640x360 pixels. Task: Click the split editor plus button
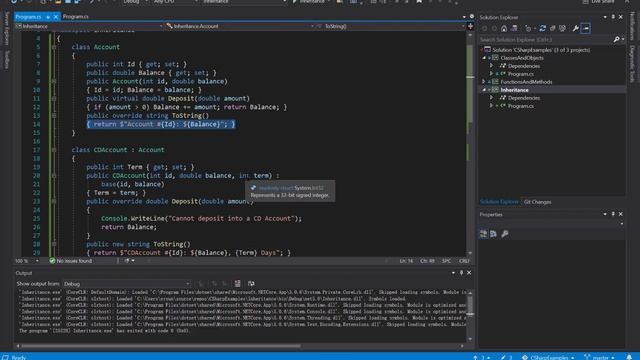pos(470,26)
